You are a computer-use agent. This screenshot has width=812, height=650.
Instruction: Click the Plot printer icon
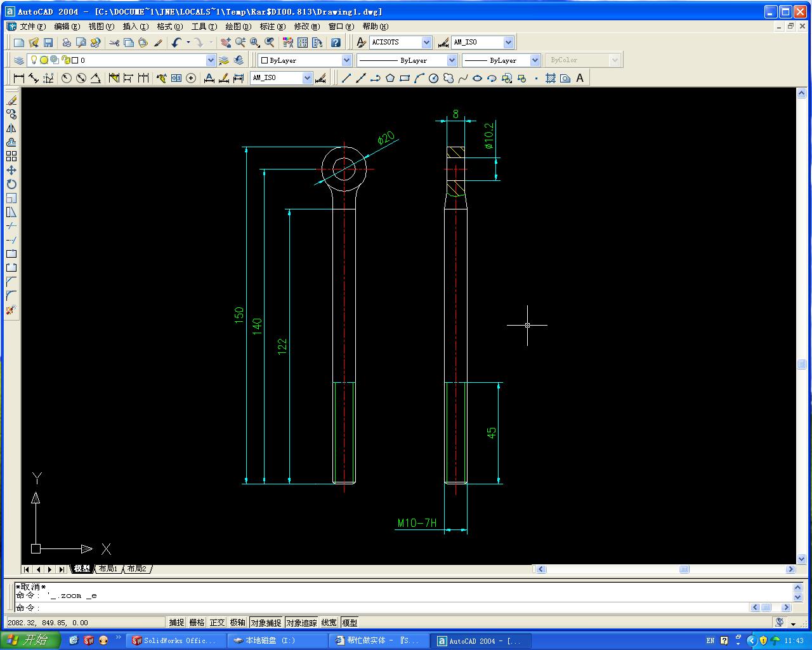[67, 43]
